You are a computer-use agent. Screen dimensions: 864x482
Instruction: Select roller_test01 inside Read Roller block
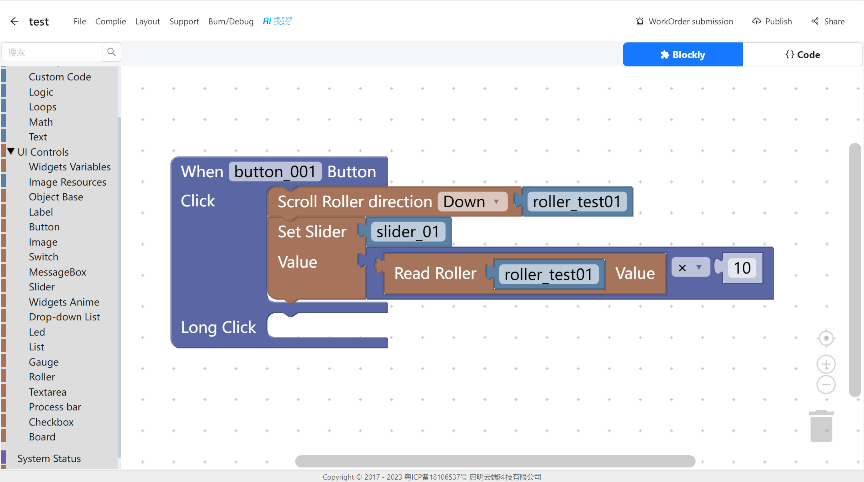point(548,274)
